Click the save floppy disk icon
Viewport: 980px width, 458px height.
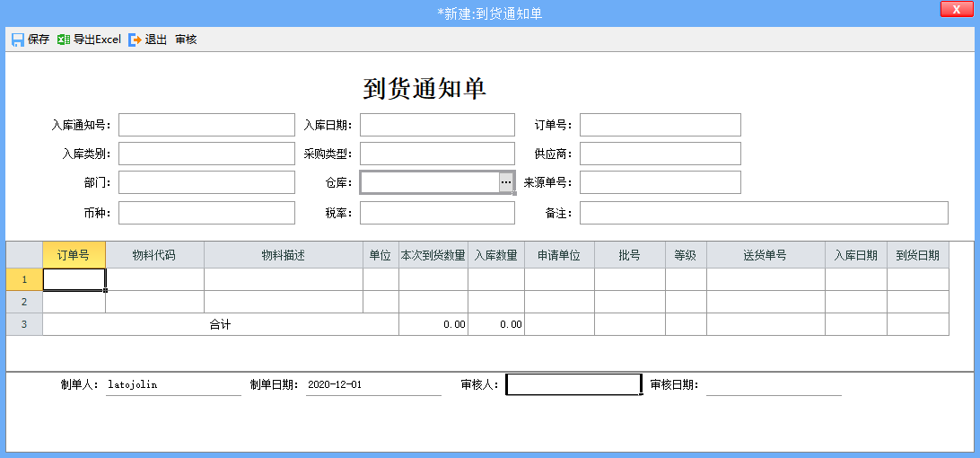click(18, 40)
